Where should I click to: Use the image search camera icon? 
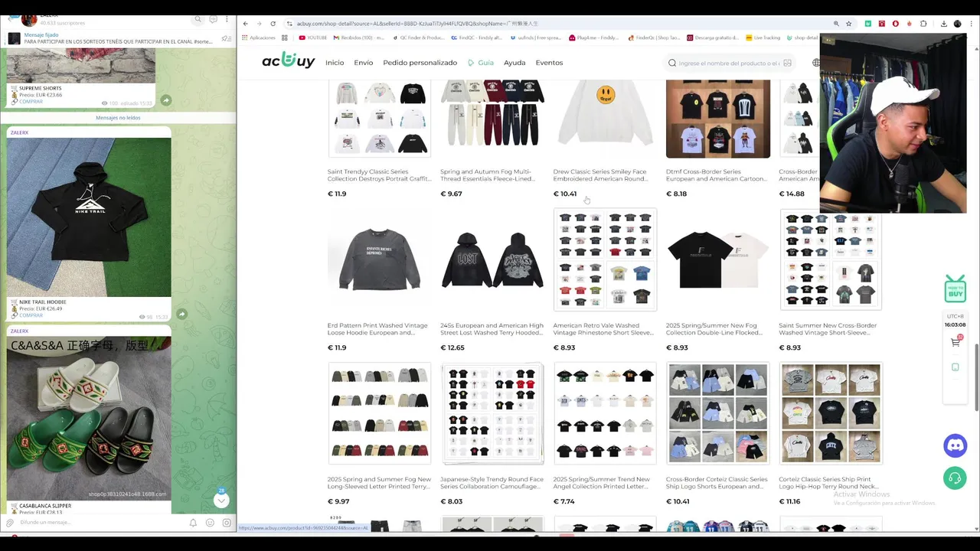[787, 63]
